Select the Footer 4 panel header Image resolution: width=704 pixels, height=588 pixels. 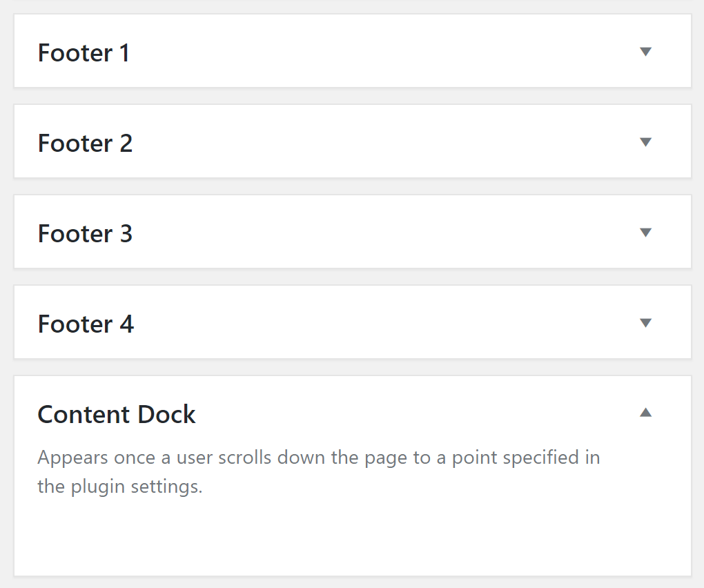click(85, 324)
